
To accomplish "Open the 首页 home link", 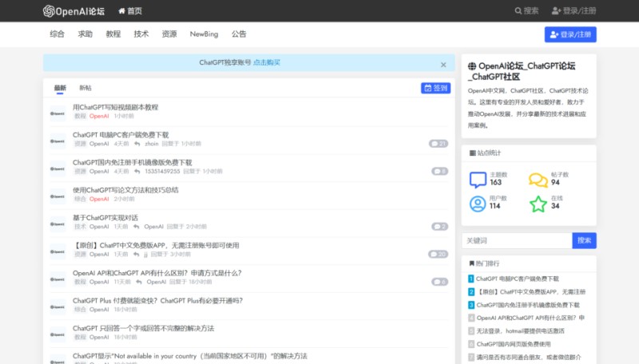I will pos(130,11).
